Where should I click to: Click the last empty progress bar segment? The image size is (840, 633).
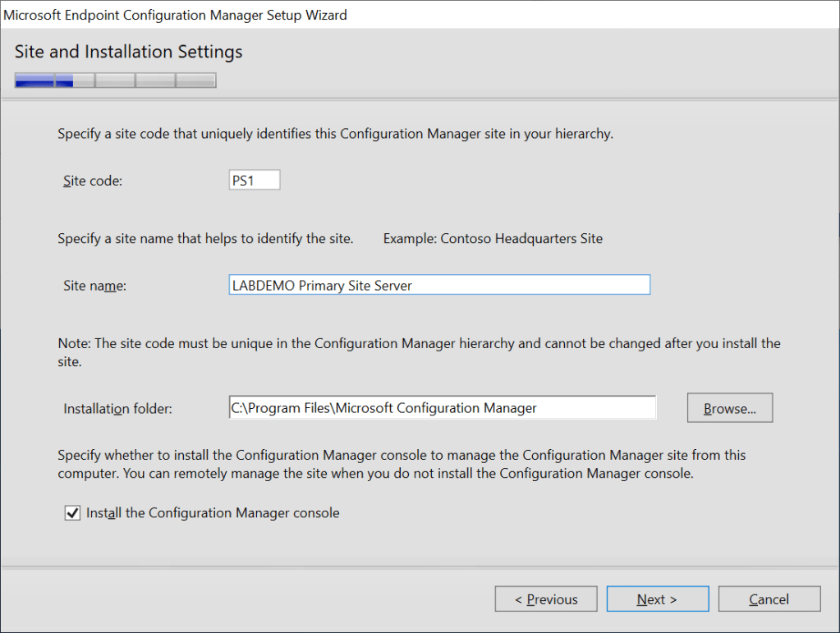pos(196,80)
